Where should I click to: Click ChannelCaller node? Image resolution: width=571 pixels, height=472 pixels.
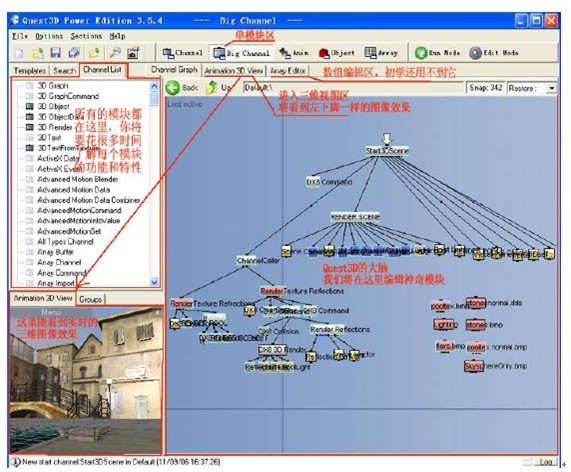[258, 260]
